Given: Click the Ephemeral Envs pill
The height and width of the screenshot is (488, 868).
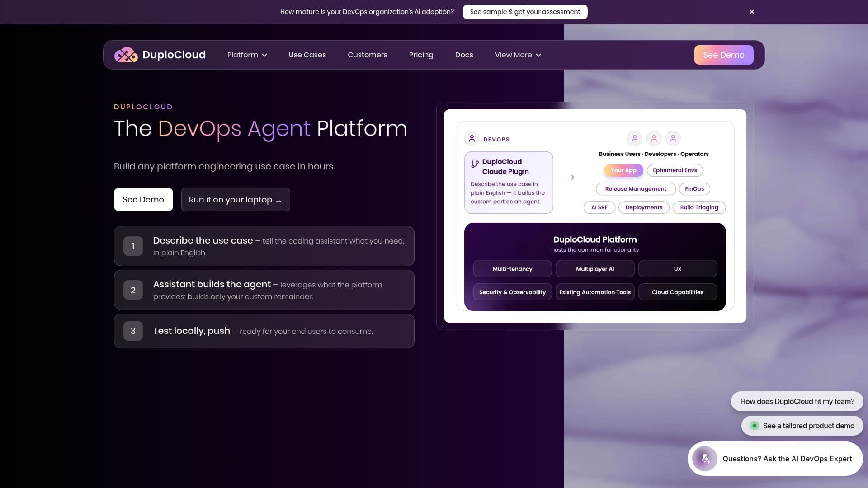Looking at the screenshot, I should click(675, 170).
